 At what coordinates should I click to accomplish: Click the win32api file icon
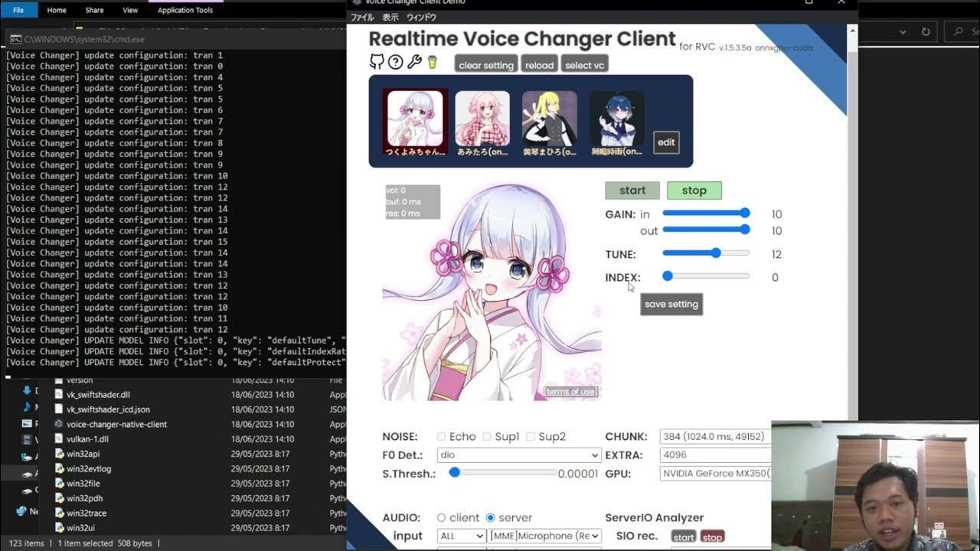point(59,454)
